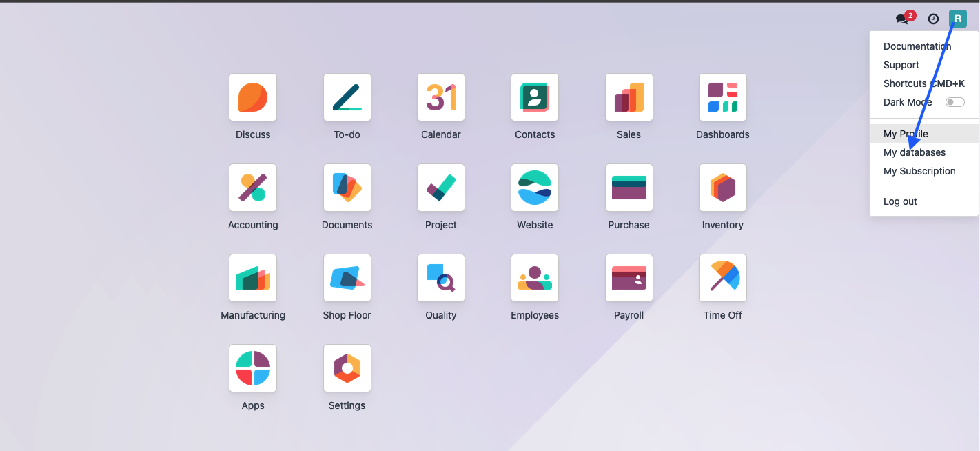Choose My Profile menu item
The height and width of the screenshot is (451, 980).
924,134
